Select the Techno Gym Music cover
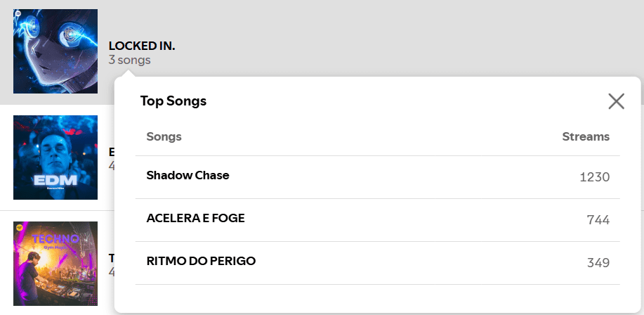Screen dimensions: 644x315 [55, 264]
